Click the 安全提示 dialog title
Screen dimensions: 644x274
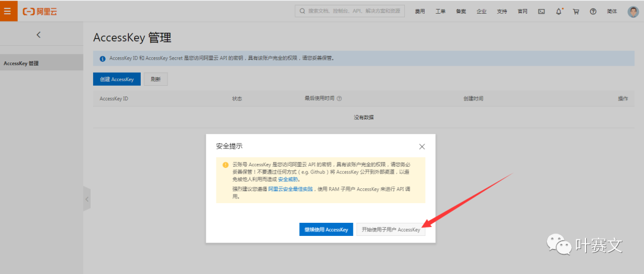pyautogui.click(x=229, y=146)
